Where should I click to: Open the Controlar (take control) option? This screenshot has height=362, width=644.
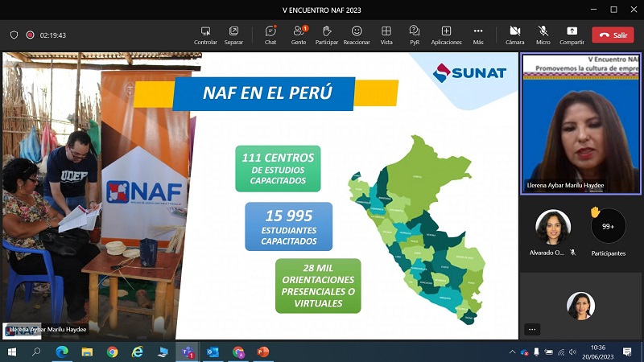[205, 35]
